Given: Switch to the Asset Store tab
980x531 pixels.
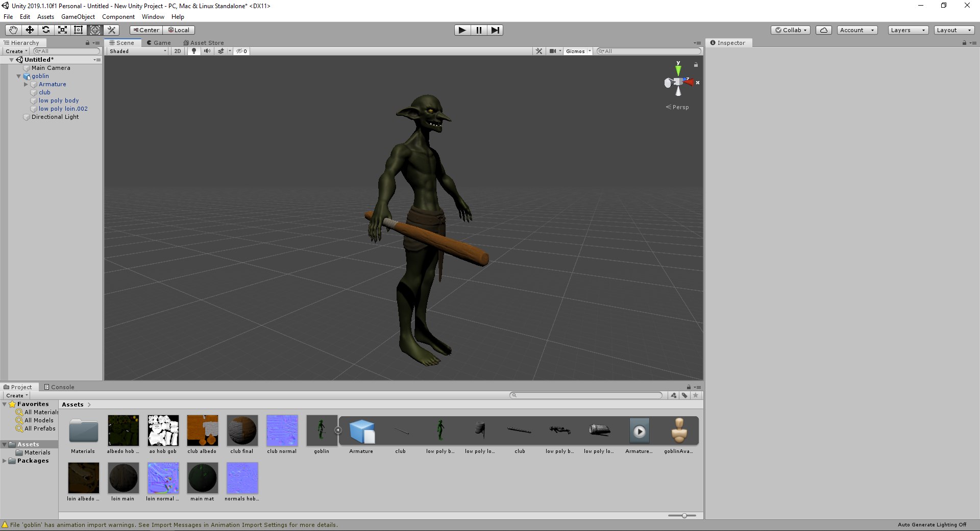Looking at the screenshot, I should tap(204, 43).
